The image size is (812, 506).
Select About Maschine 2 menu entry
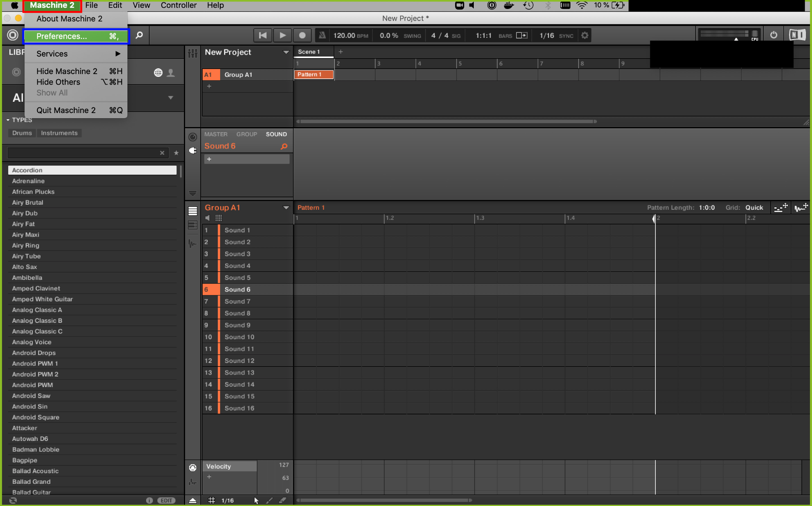tap(76, 19)
